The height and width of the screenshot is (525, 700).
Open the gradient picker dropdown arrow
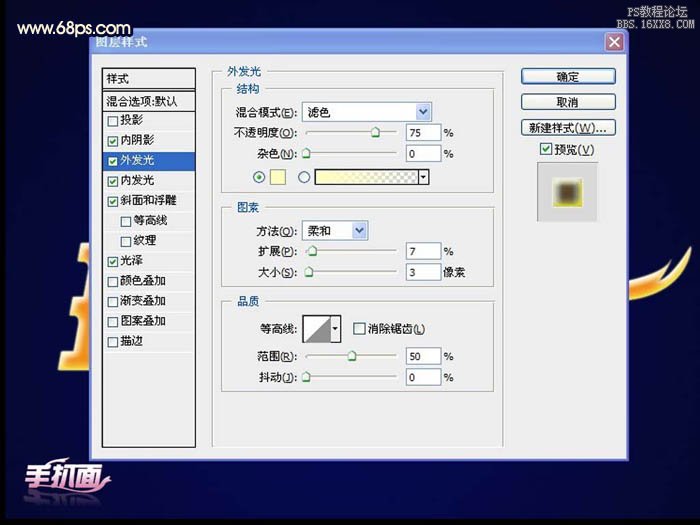pyautogui.click(x=424, y=177)
